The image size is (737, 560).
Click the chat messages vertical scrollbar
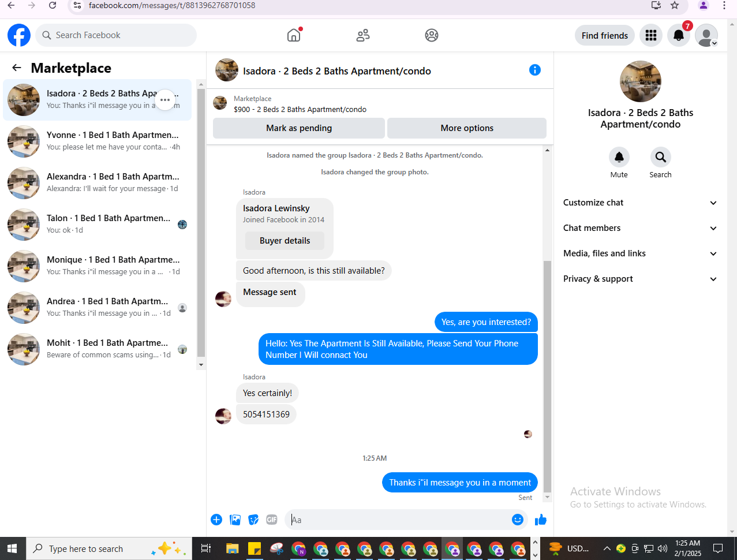click(548, 375)
